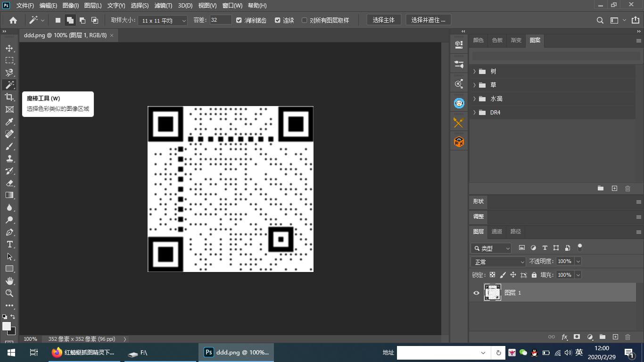Image resolution: width=644 pixels, height=362 pixels.
Task: Expand the 树 pattern folder
Action: (474, 71)
